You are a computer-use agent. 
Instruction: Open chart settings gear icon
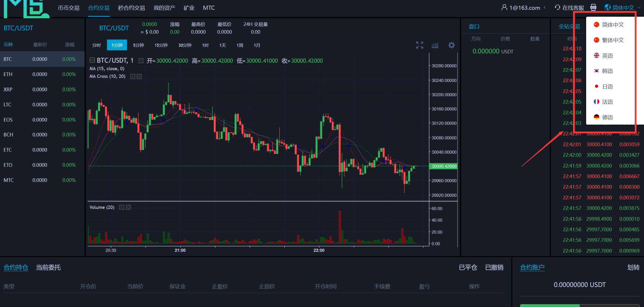[451, 45]
